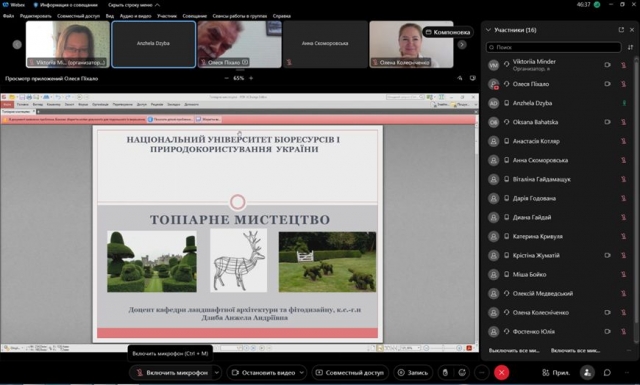The width and height of the screenshot is (640, 385).
Task: Click Олеся Пікало camera icon
Action: (607, 84)
